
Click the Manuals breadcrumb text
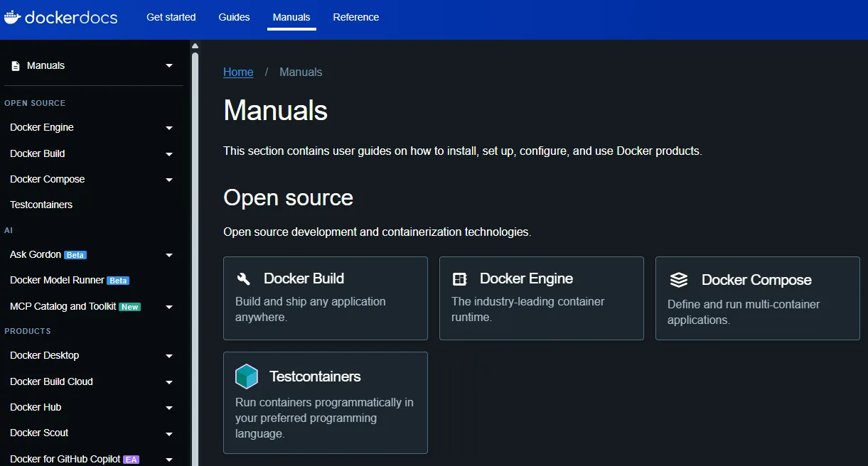pyautogui.click(x=301, y=72)
